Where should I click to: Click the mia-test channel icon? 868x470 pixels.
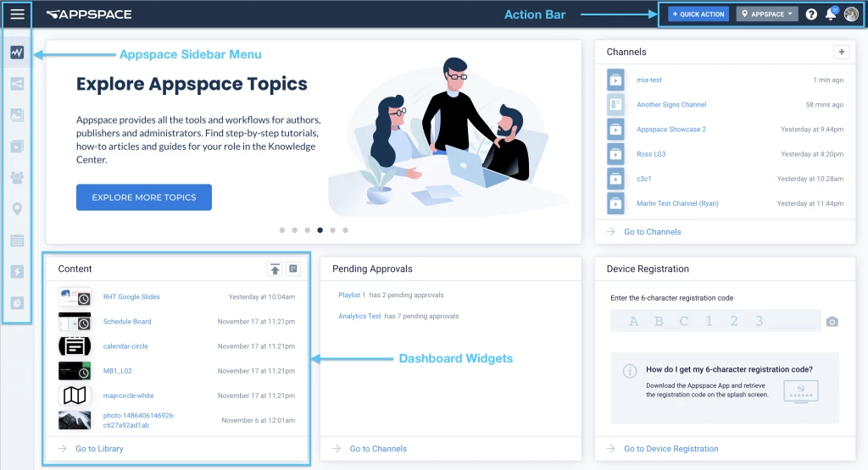pos(615,80)
